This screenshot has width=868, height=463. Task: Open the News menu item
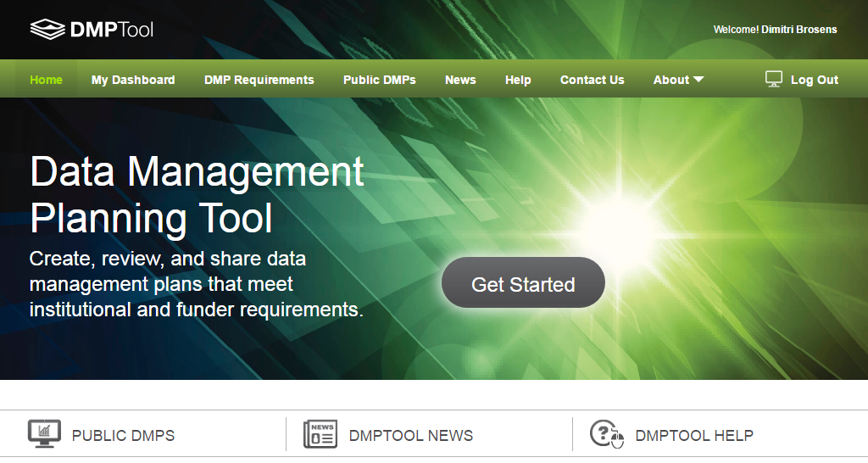460,80
